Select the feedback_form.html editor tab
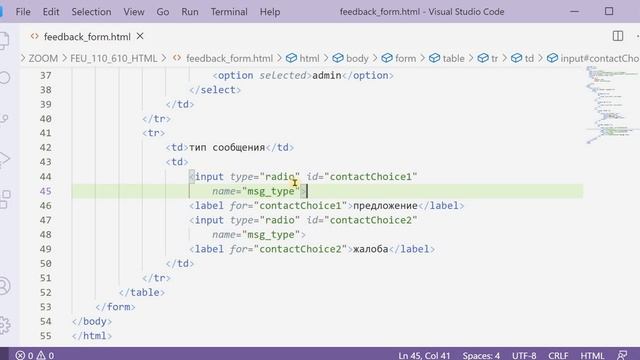This screenshot has width=640, height=360. coord(87,37)
